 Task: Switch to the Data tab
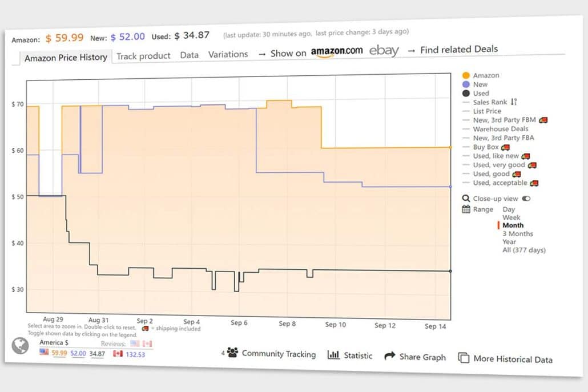(190, 55)
